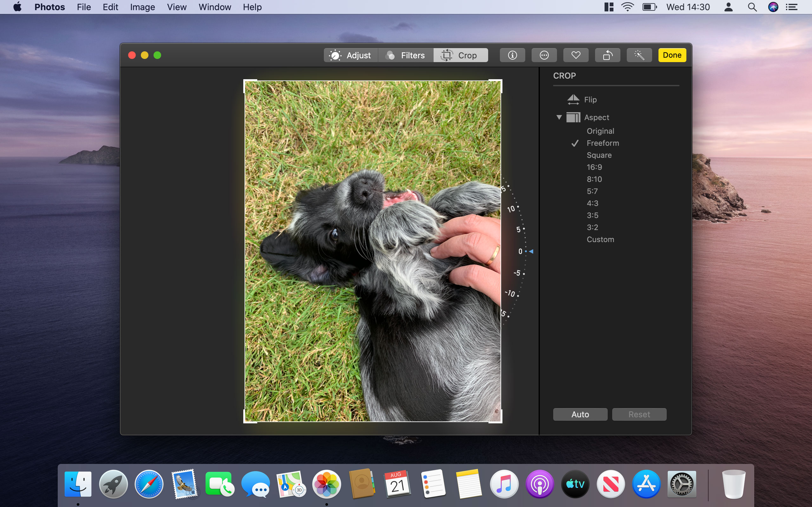The image size is (812, 507).
Task: Mark photo as favorite with heart icon
Action: click(x=576, y=55)
